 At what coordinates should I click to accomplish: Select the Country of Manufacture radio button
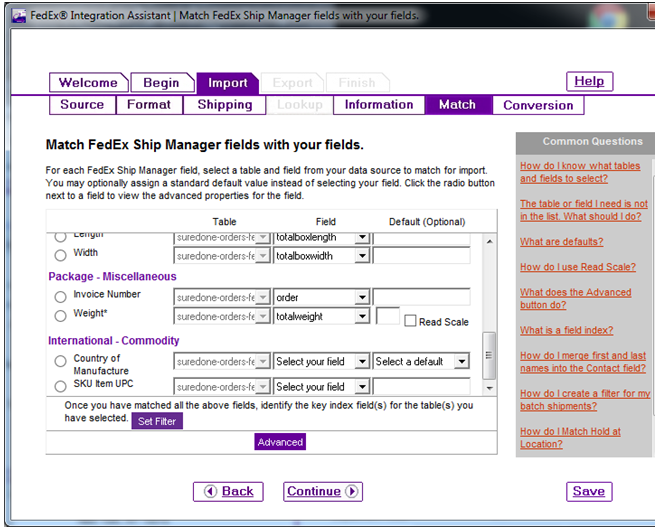coord(61,361)
